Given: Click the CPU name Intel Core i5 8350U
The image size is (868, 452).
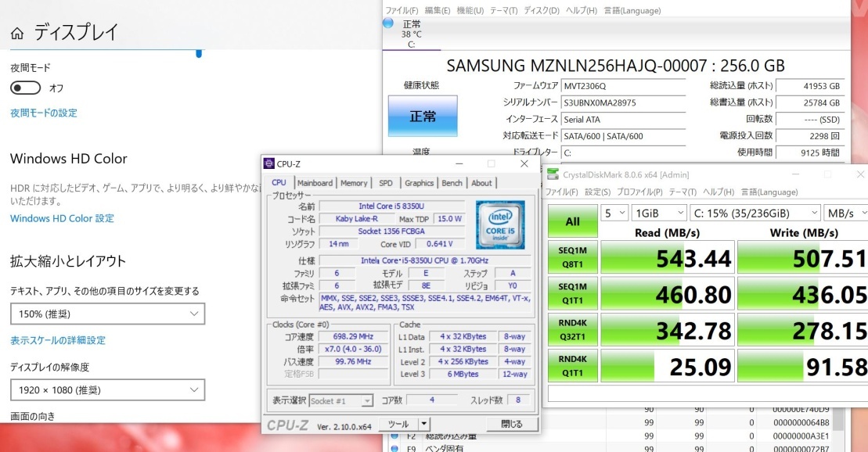Looking at the screenshot, I should click(x=391, y=206).
